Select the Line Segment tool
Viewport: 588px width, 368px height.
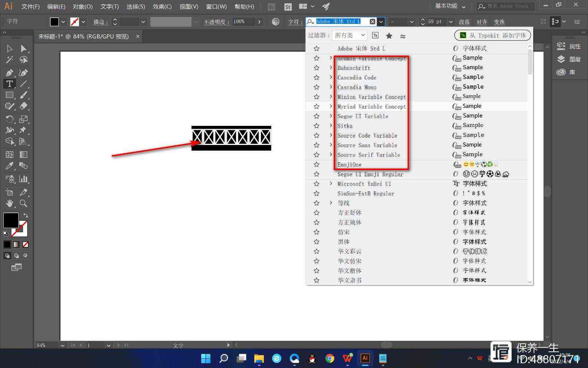(x=24, y=84)
